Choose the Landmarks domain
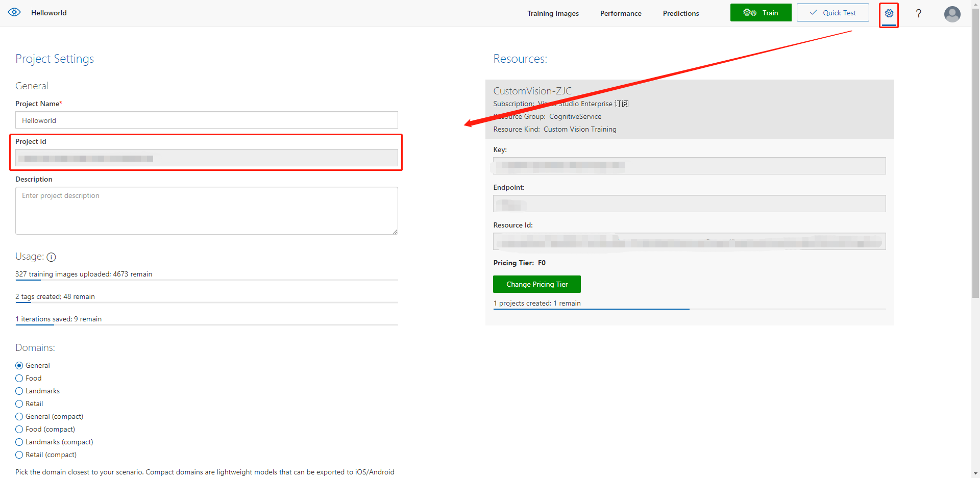Viewport: 980px width, 478px height. (x=19, y=391)
